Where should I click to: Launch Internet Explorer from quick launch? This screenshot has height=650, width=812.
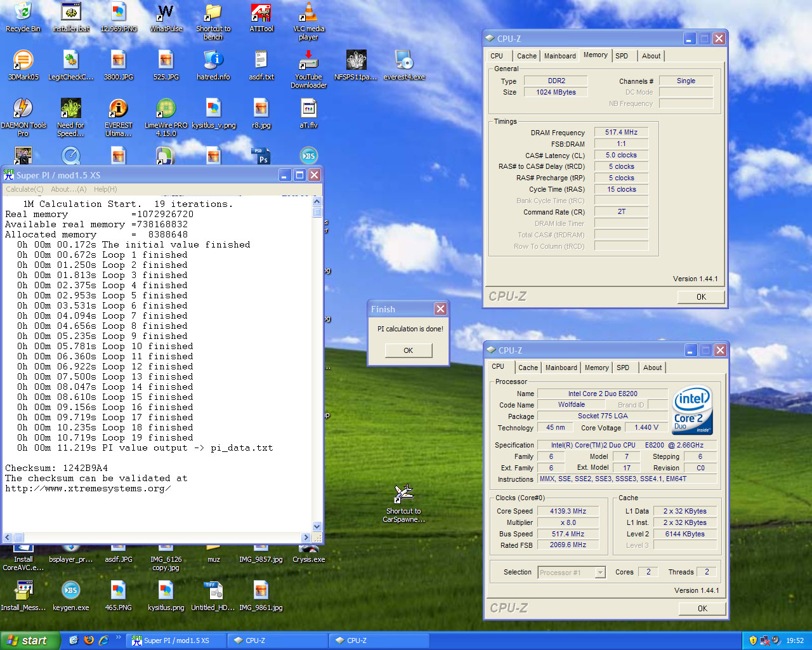103,640
